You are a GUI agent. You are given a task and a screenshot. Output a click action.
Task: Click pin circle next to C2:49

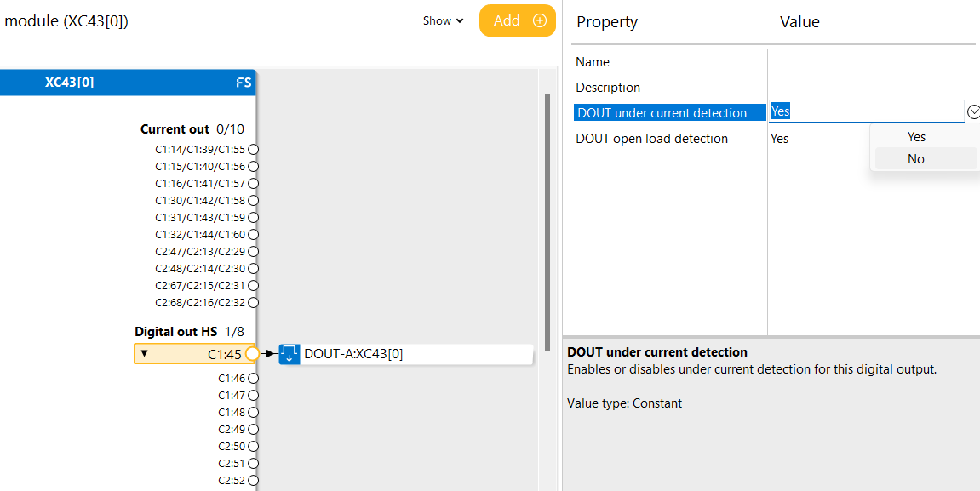tap(253, 430)
